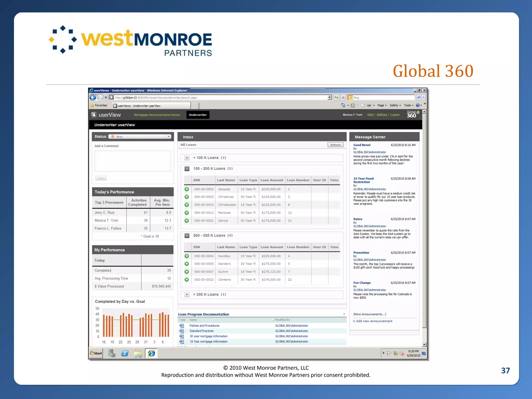Open loan row for Gumm green arrow
532x399 pixels.
[187, 272]
